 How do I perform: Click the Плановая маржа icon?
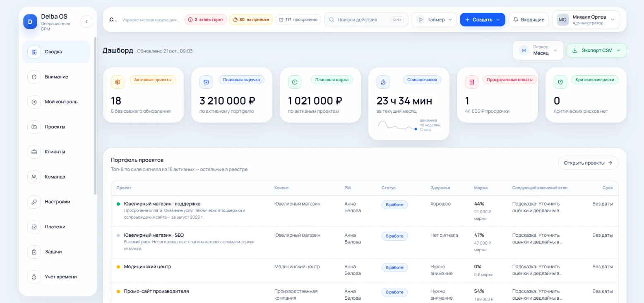coord(295,82)
